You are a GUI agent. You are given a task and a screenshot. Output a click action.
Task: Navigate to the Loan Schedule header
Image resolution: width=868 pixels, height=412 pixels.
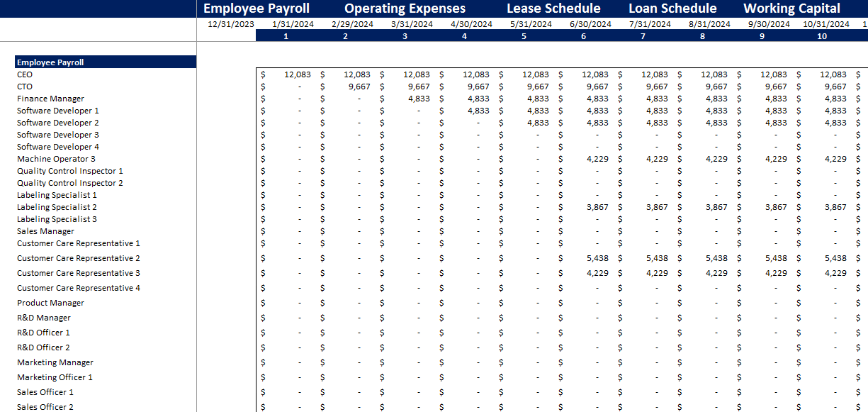point(672,8)
